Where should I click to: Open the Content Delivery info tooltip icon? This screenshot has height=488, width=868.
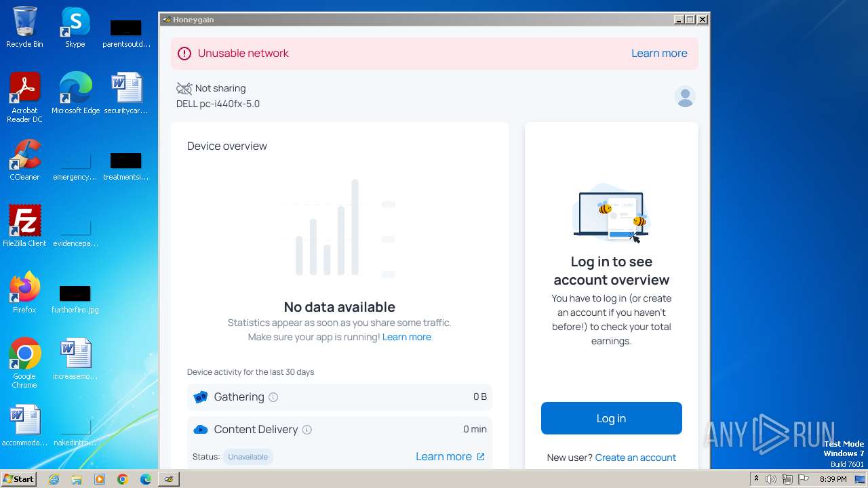pos(307,430)
